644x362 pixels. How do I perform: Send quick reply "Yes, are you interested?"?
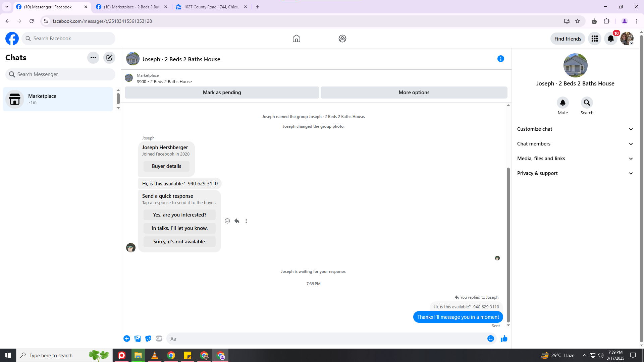[x=180, y=215]
